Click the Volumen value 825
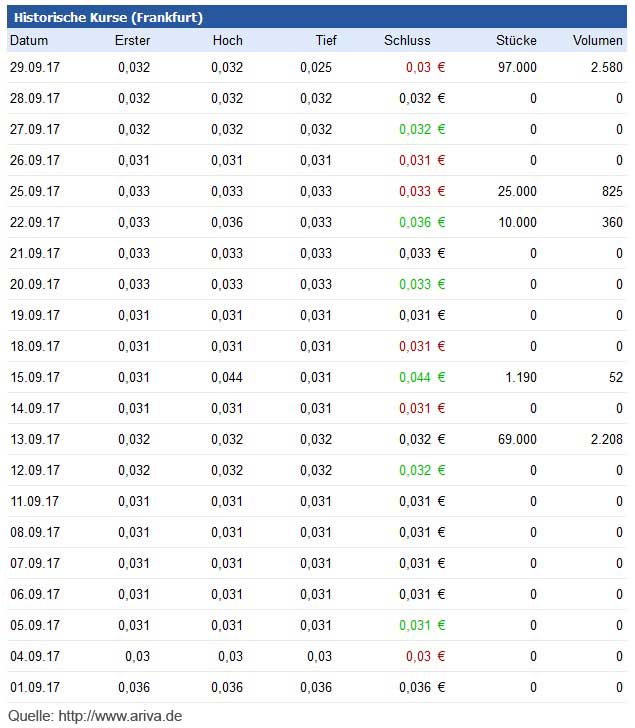Viewport: 635px width, 728px height. point(612,191)
